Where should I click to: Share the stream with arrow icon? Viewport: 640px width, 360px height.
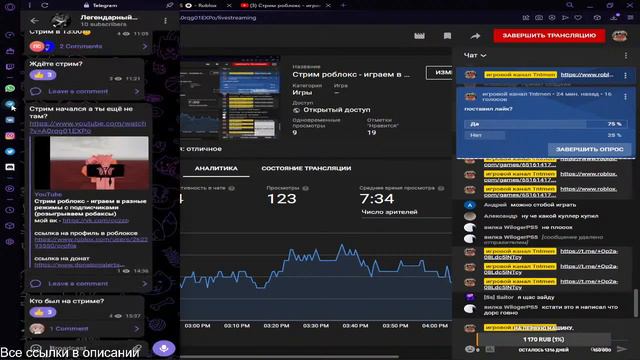click(x=475, y=36)
